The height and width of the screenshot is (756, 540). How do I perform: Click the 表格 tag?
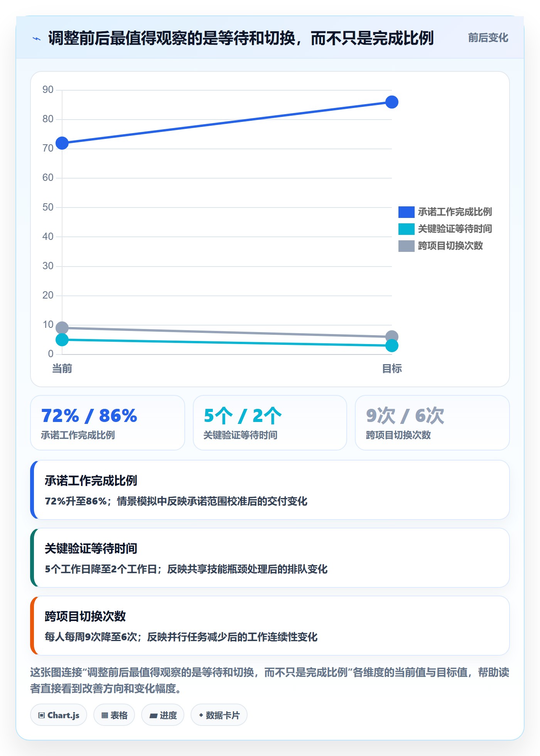[114, 715]
